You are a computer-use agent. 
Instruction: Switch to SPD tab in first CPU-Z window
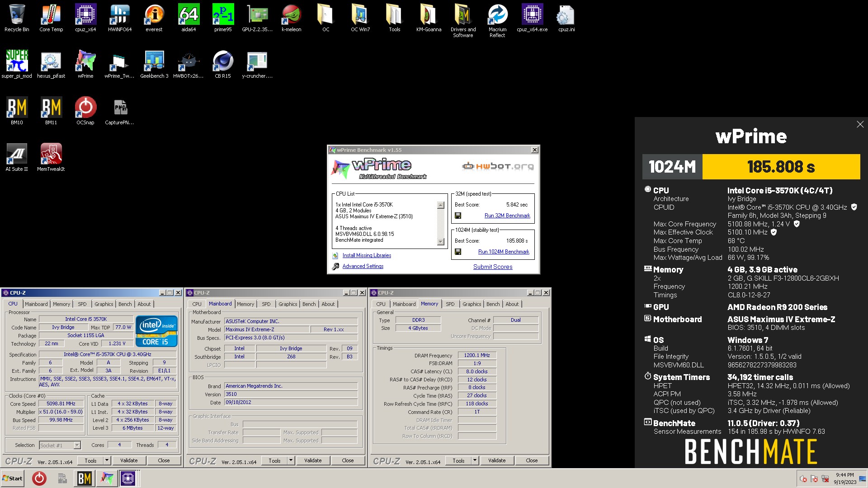pyautogui.click(x=82, y=304)
